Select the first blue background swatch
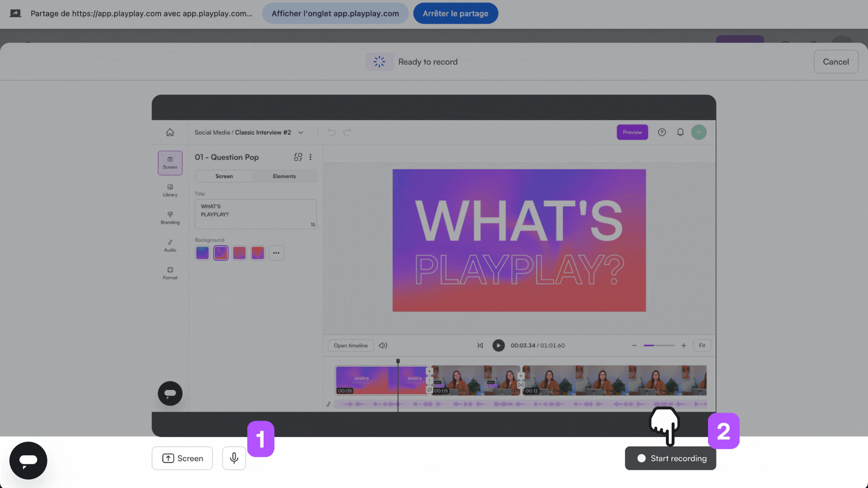Screen dimensions: 868x488 pos(202,253)
